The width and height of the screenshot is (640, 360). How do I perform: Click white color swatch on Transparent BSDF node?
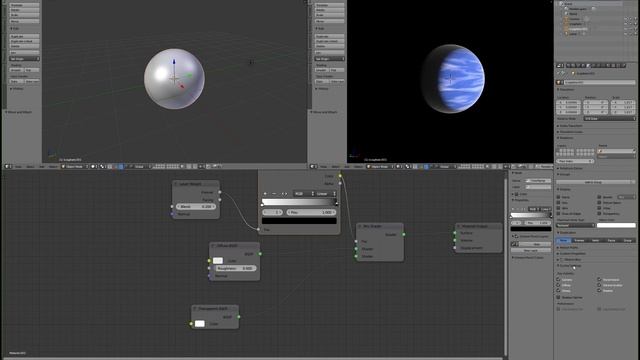pos(200,324)
